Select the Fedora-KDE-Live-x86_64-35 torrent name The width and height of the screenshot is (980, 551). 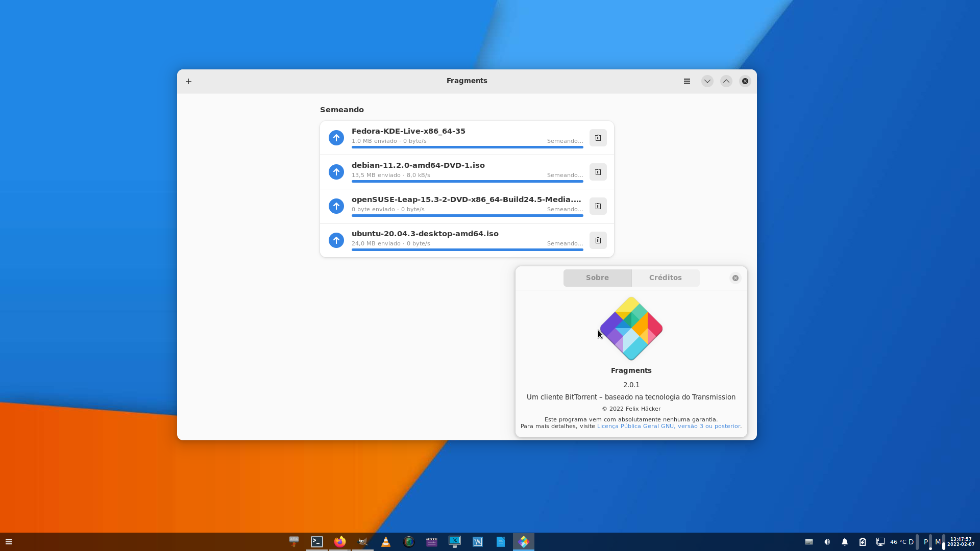408,131
